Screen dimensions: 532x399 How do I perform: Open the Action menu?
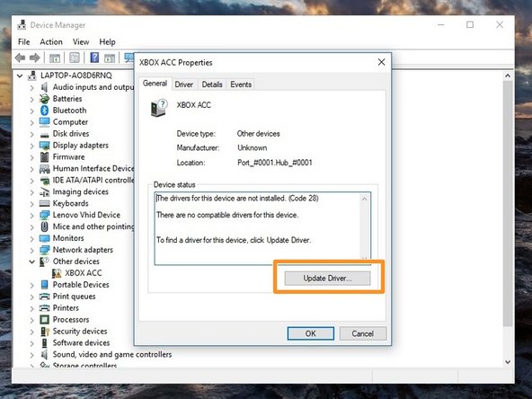click(x=51, y=41)
